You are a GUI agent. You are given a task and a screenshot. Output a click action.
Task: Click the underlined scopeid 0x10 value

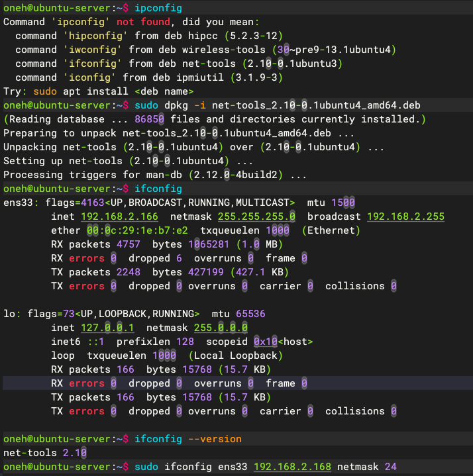click(x=266, y=342)
